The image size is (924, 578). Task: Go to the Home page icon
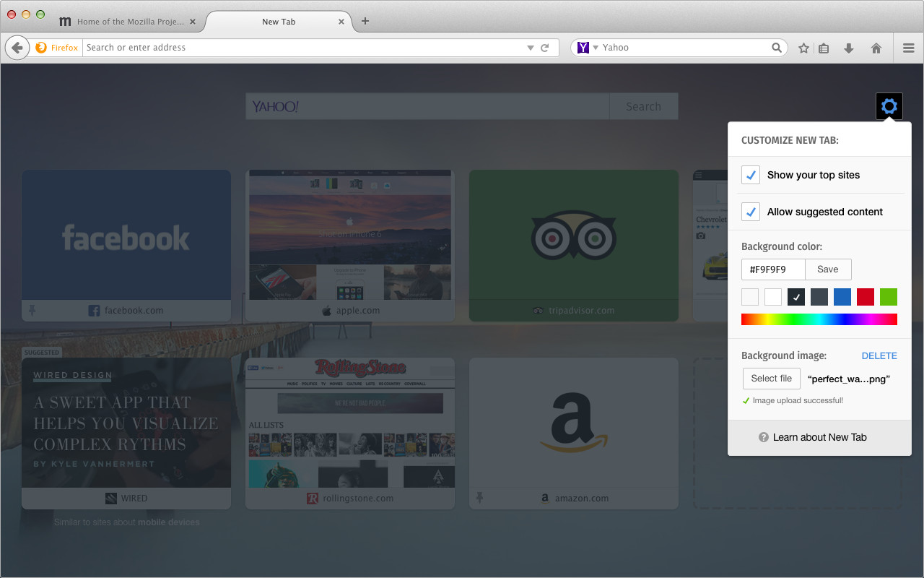[876, 48]
